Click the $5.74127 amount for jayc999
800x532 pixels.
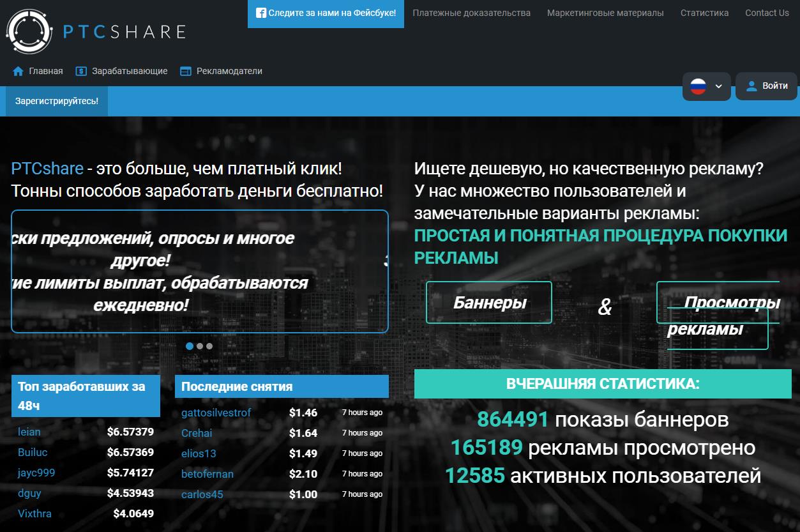(130, 473)
